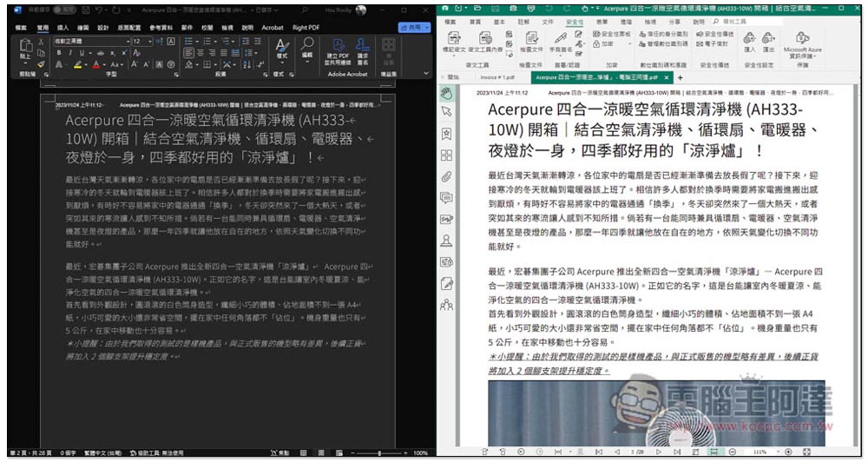868x462 pixels.
Task: Open the page Thumbnails panel in PDF sidebar
Action: click(446, 155)
